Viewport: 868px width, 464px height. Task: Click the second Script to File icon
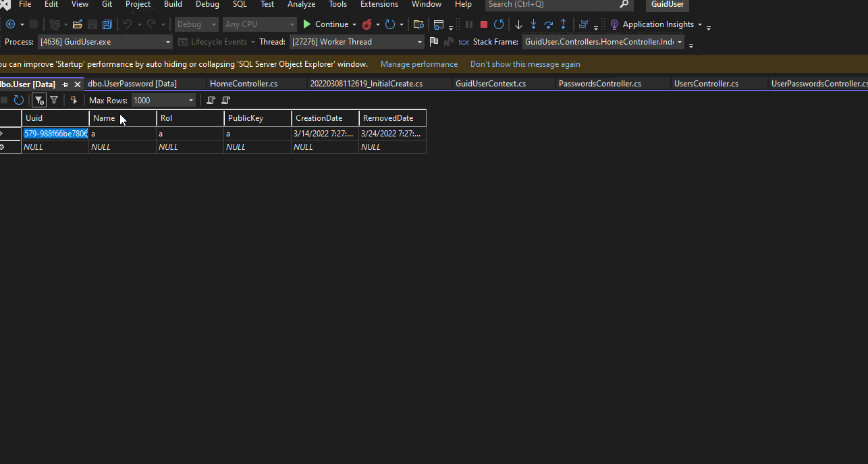[225, 100]
